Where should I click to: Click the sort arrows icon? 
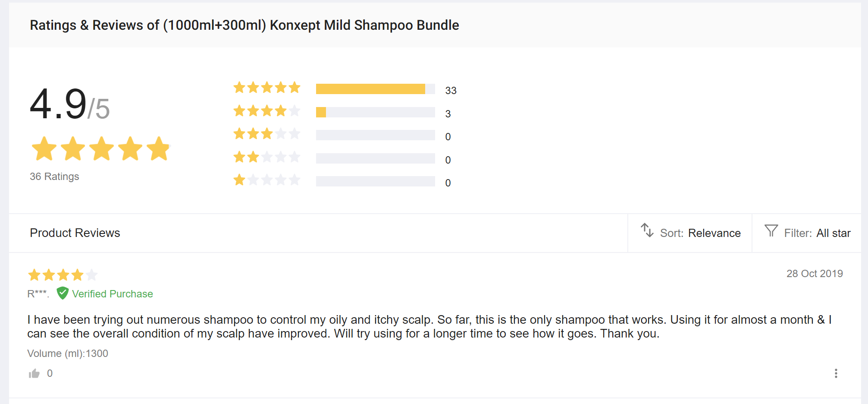[x=647, y=230]
